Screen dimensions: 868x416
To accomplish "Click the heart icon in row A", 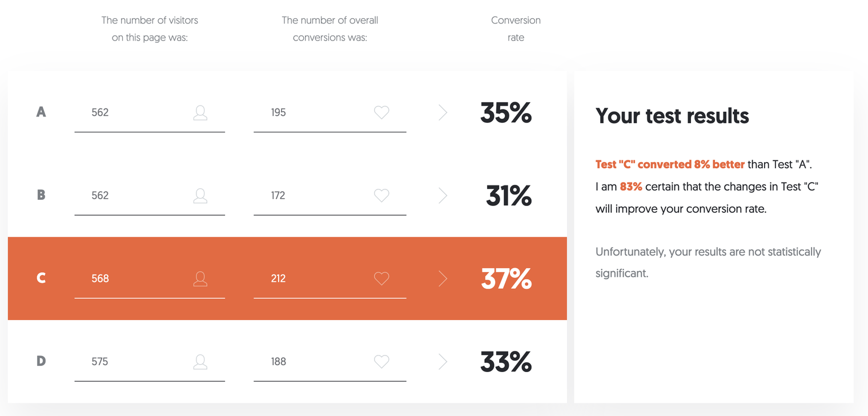I will [381, 112].
